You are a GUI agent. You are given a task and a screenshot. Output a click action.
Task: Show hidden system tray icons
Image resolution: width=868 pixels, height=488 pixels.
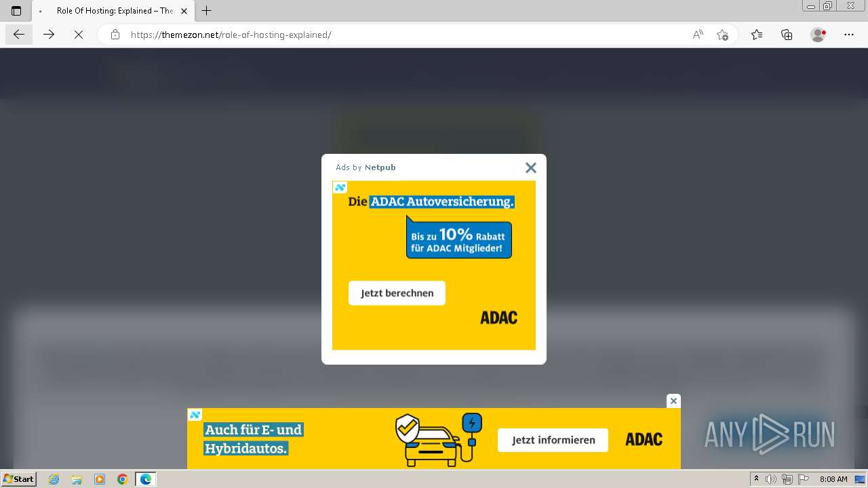[x=757, y=479]
